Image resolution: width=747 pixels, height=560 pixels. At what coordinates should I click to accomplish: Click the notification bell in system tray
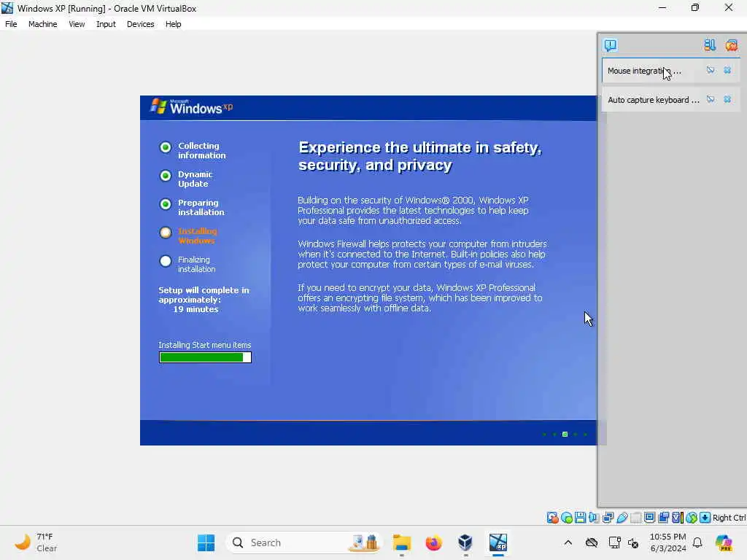coord(697,542)
